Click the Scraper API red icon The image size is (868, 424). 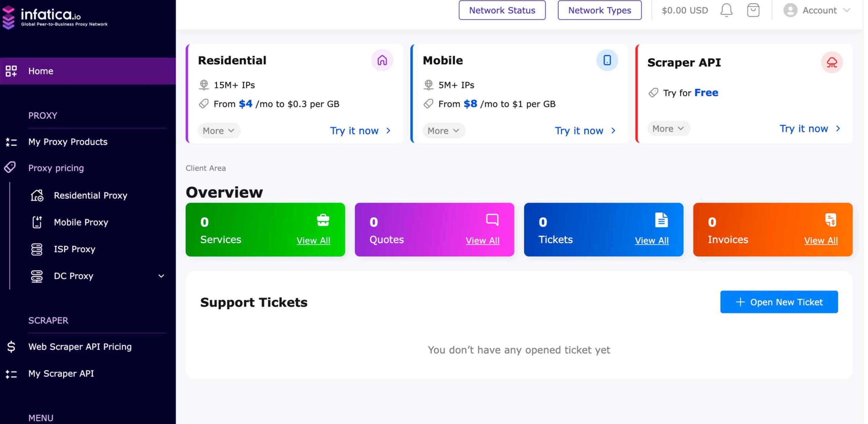pyautogui.click(x=831, y=62)
